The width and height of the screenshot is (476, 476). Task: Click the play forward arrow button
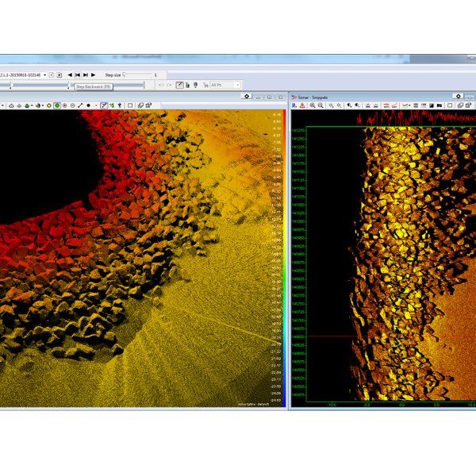tap(94, 75)
